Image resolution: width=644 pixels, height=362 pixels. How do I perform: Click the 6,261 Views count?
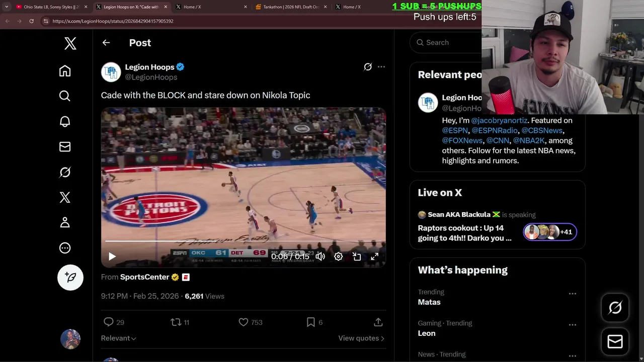point(204,296)
